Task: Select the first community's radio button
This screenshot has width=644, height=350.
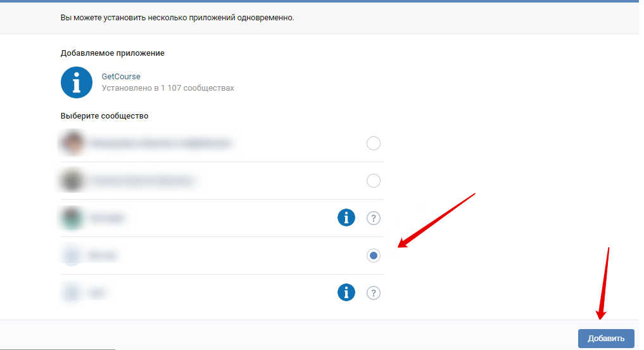Action: click(374, 143)
